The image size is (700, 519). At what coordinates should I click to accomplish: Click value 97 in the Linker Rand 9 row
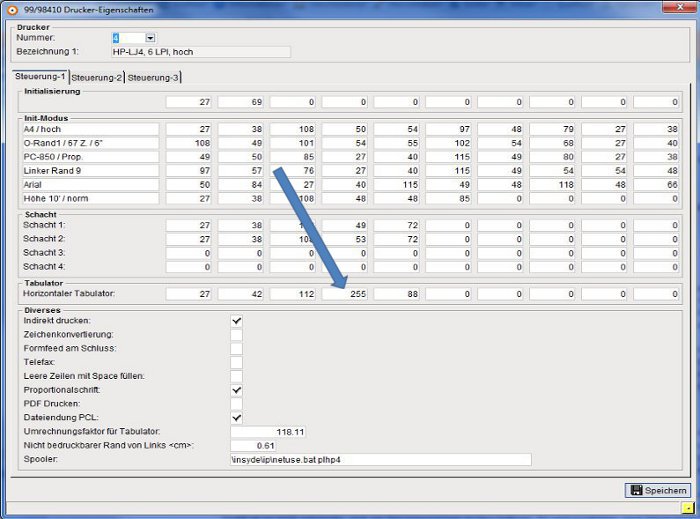189,171
